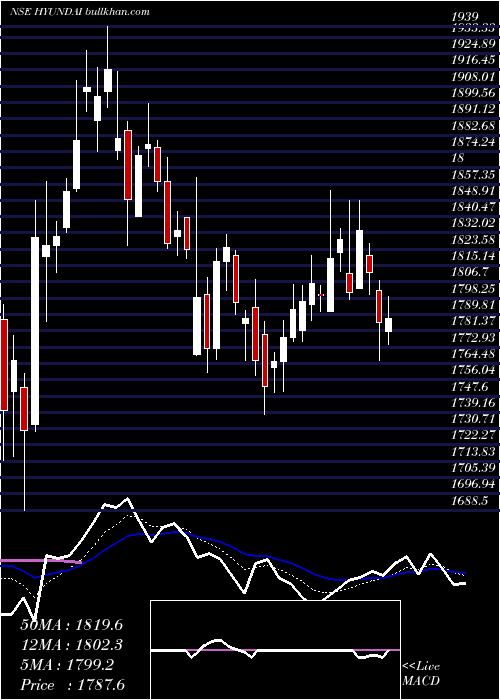500x700 pixels.
Task: Click the 1713.83 price axis label
Action: (x=474, y=452)
